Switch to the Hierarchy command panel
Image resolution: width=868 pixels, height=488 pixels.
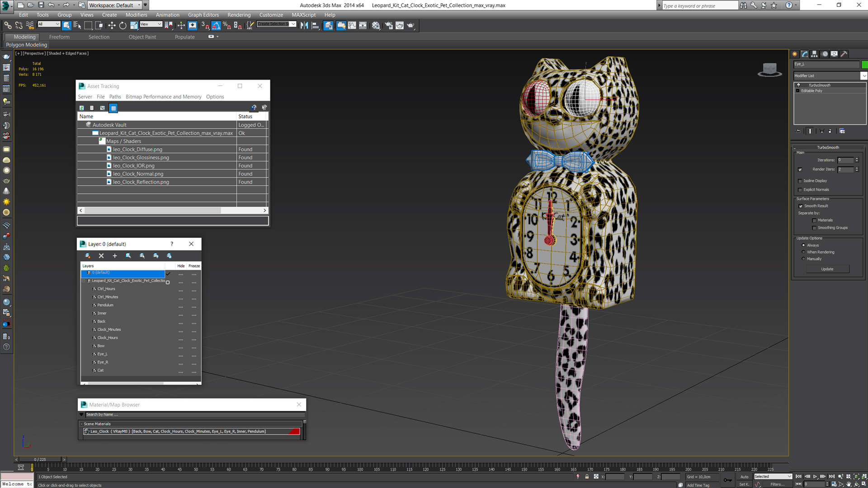point(814,54)
